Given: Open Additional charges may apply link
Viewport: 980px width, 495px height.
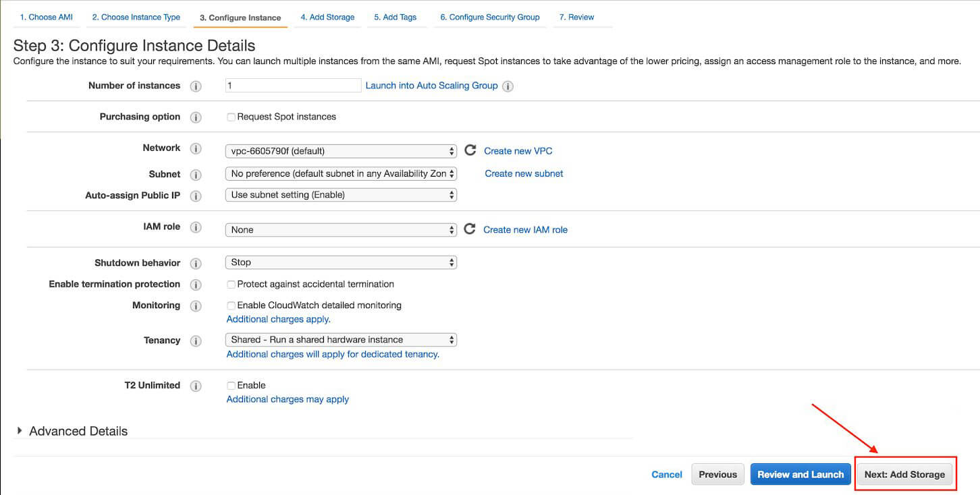Looking at the screenshot, I should [x=288, y=399].
